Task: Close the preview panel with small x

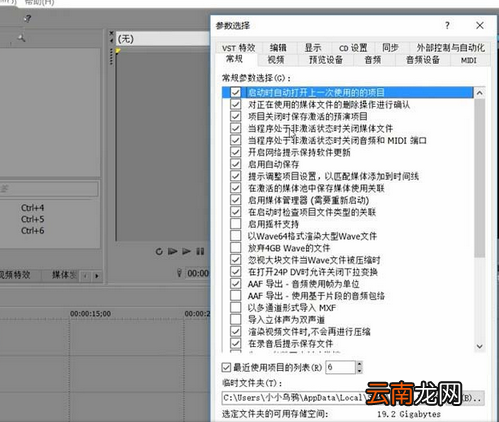Action: pyautogui.click(x=111, y=33)
